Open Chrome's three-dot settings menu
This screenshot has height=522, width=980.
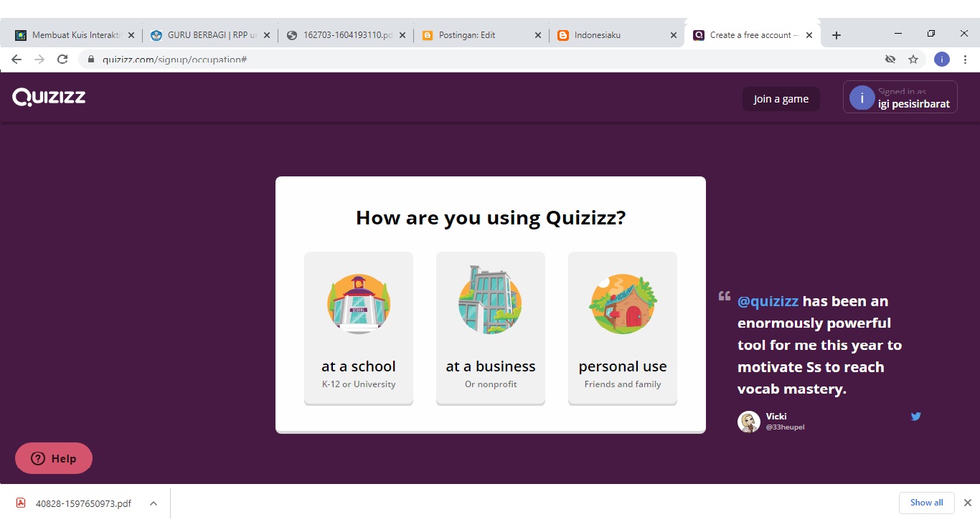point(964,59)
